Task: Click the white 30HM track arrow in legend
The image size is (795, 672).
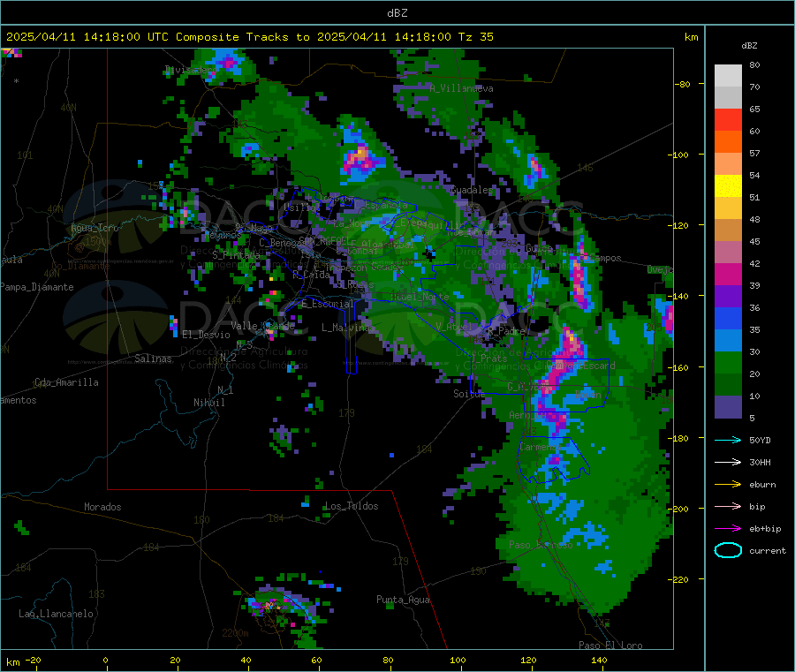Action: pos(728,462)
